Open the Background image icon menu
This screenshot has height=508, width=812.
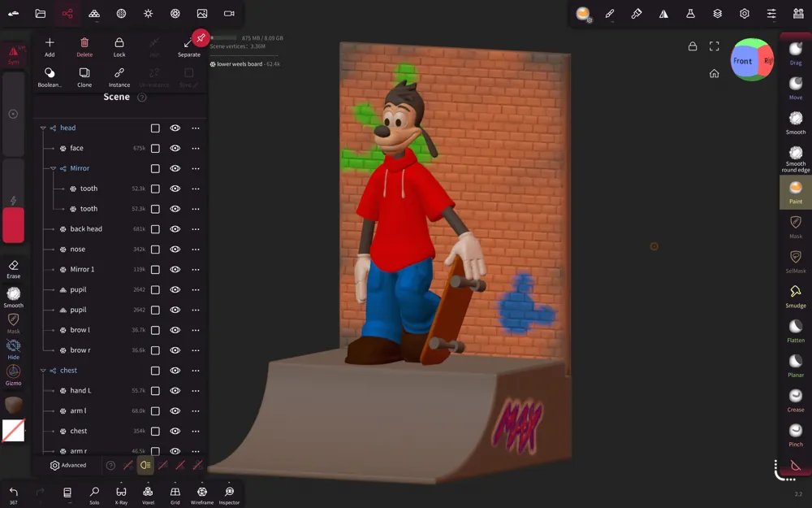[202, 14]
